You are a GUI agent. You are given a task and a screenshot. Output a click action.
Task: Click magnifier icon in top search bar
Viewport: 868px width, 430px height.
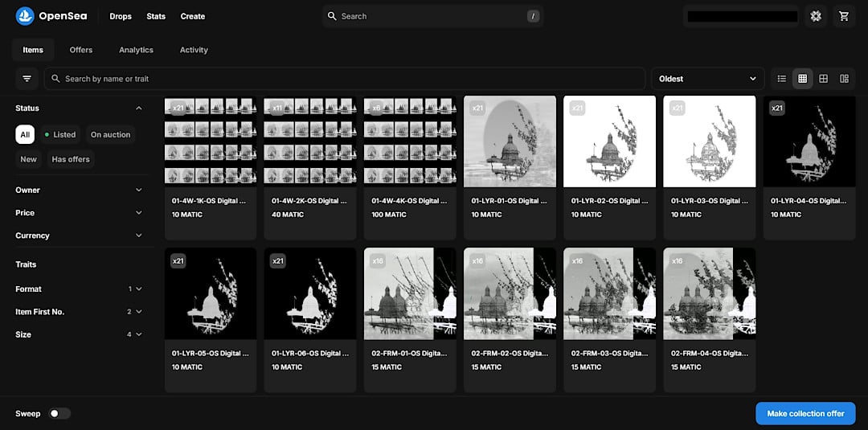coord(332,16)
